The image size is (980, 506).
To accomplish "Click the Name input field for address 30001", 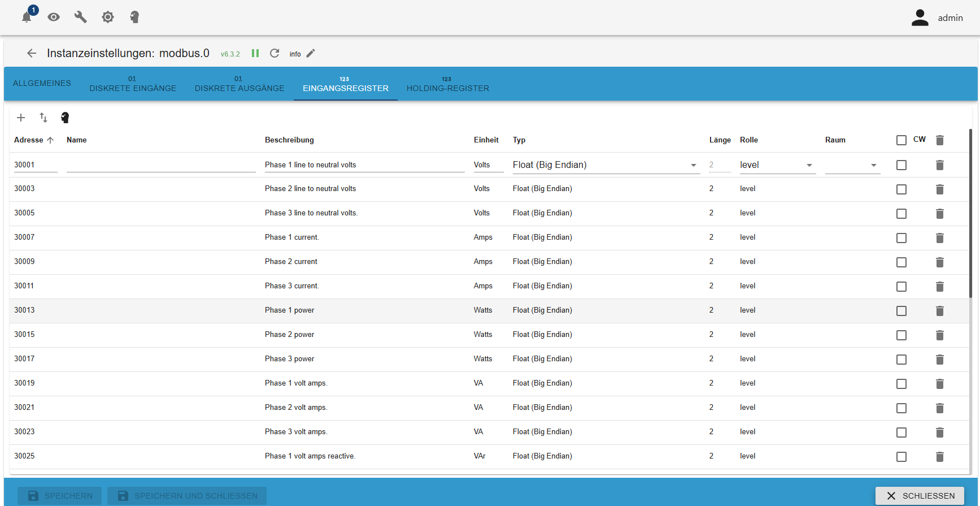I will [x=161, y=165].
